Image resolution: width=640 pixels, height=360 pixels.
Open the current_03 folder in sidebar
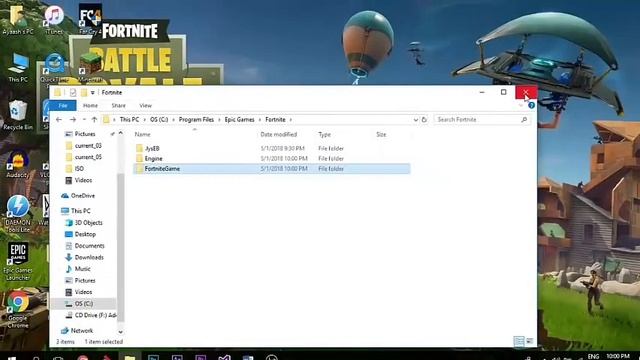(88, 146)
